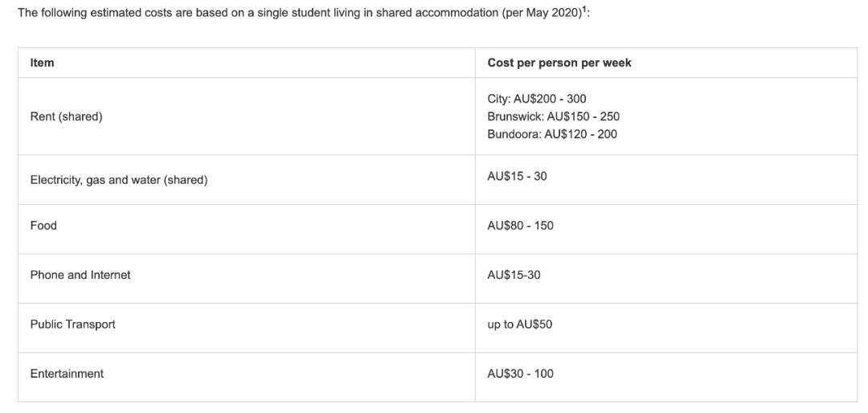Click the Food cost AU$80 - 150
The image size is (868, 413).
(520, 226)
